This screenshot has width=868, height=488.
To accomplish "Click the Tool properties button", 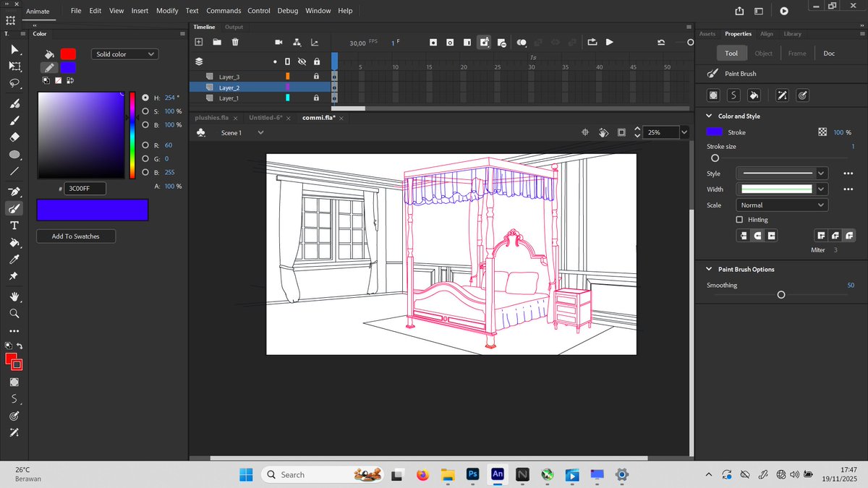I will [x=731, y=53].
